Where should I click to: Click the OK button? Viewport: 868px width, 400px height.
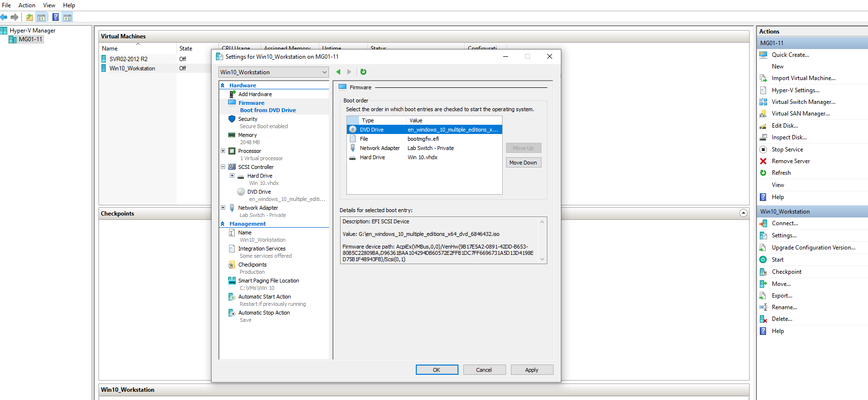tap(437, 370)
